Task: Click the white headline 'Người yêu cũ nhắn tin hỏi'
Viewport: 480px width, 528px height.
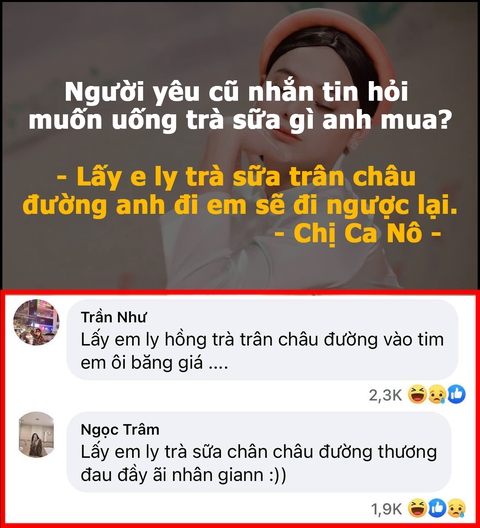Action: click(236, 92)
